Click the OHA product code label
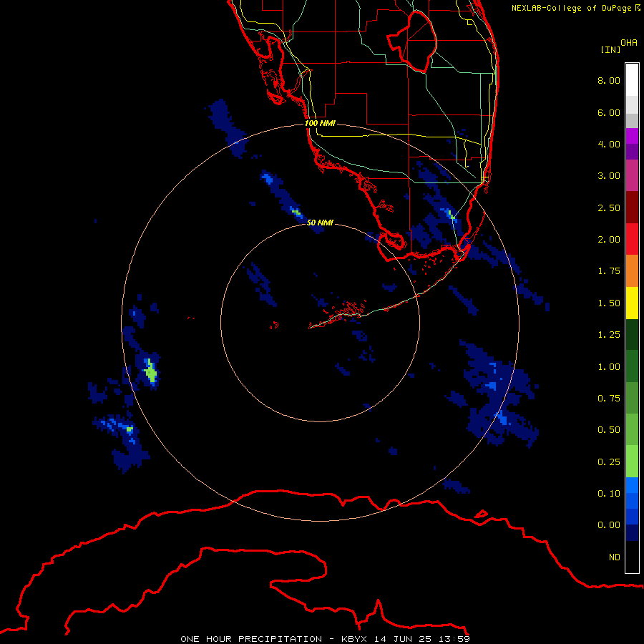This screenshot has height=644, width=644. tap(629, 43)
